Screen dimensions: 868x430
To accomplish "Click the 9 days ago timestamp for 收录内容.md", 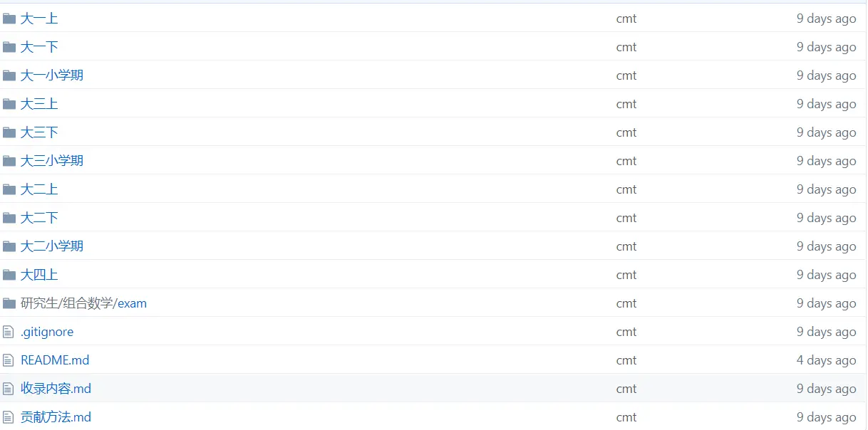I will 826,389.
